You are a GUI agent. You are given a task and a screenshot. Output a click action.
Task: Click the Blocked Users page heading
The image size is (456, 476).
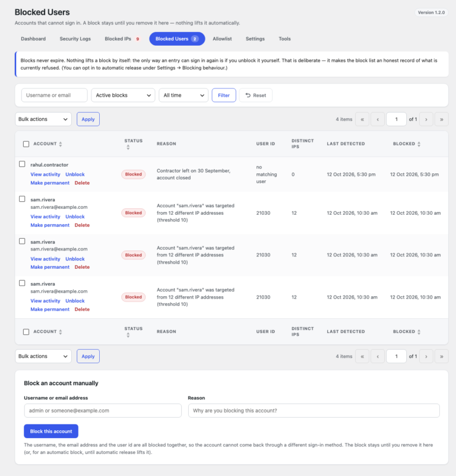(x=42, y=12)
